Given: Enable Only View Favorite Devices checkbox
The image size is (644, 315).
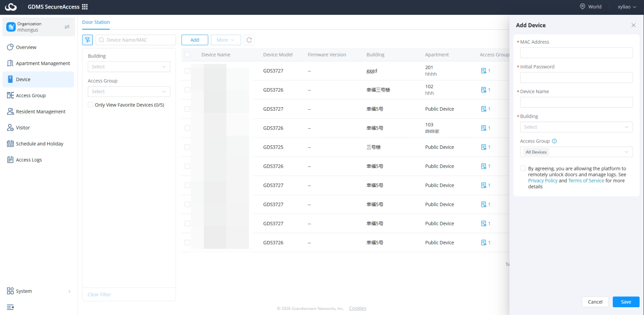Looking at the screenshot, I should [91, 104].
